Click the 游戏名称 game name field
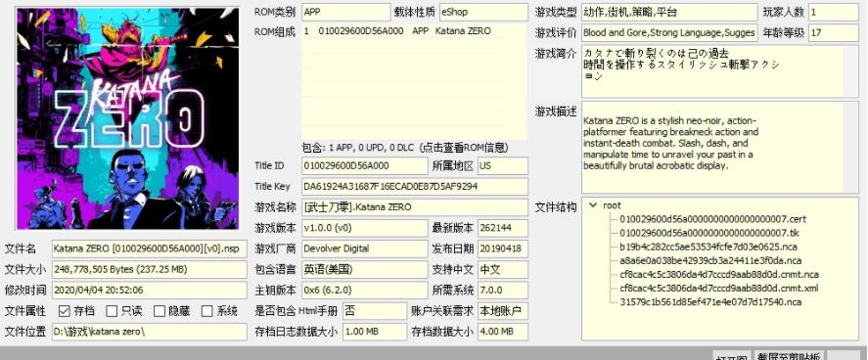Viewport: 868px width, 360px height. [x=415, y=207]
